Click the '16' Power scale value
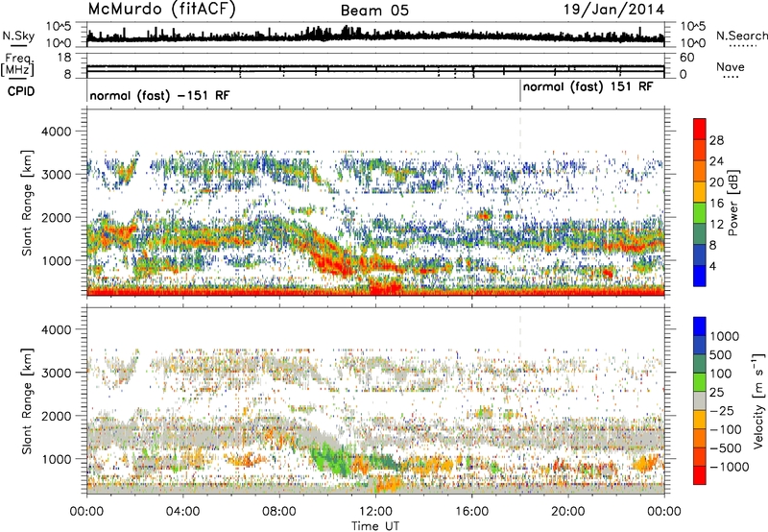Image resolution: width=768 pixels, height=532 pixels. pos(716,204)
